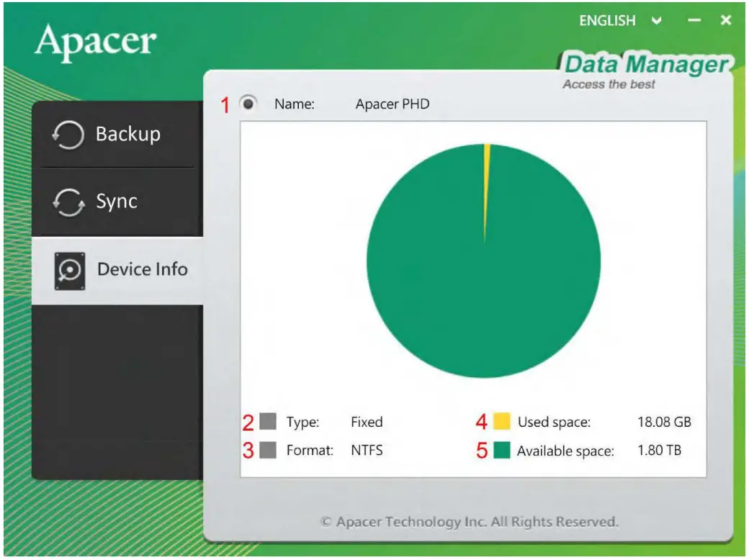
Task: Click the Apacer Technology copyright text
Action: pos(472,520)
